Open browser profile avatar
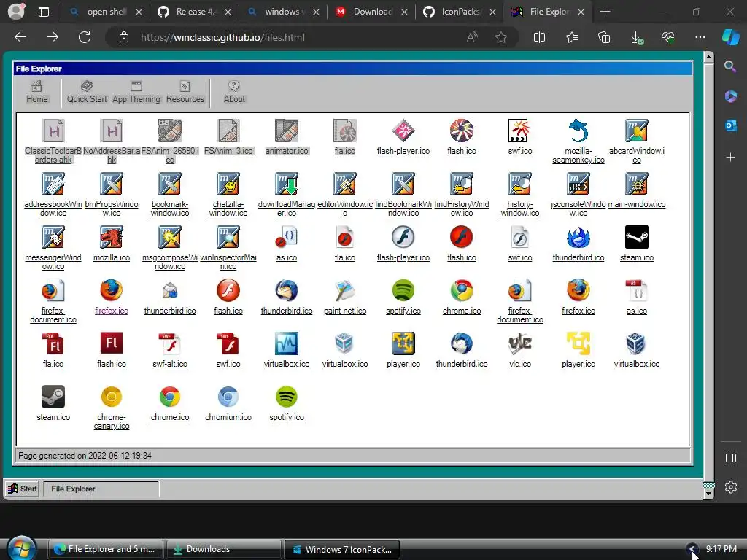 [x=16, y=12]
